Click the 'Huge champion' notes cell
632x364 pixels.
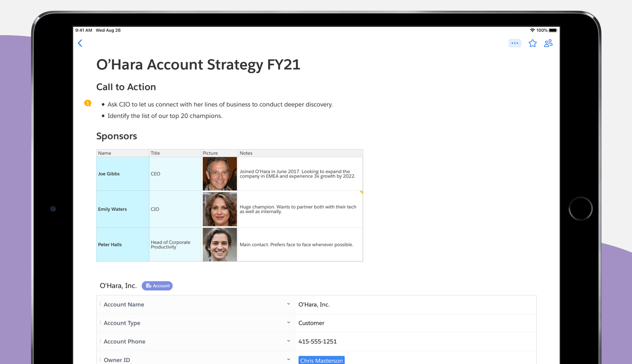[x=300, y=209]
